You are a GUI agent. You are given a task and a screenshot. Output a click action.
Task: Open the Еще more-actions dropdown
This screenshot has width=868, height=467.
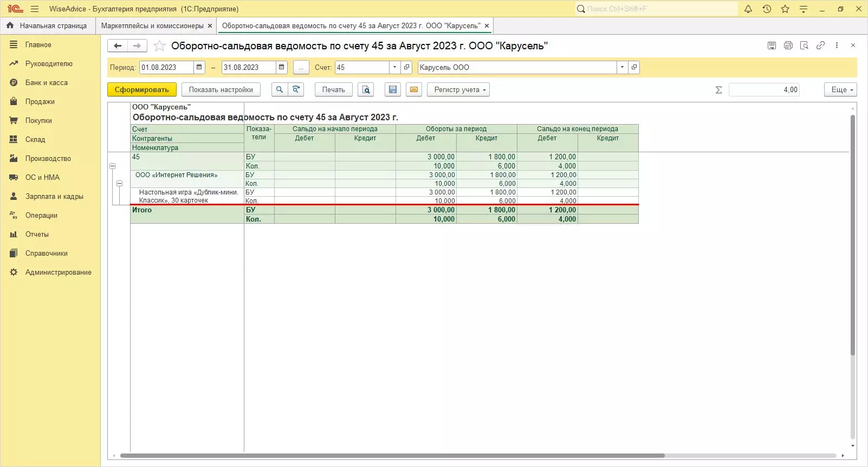pyautogui.click(x=840, y=89)
